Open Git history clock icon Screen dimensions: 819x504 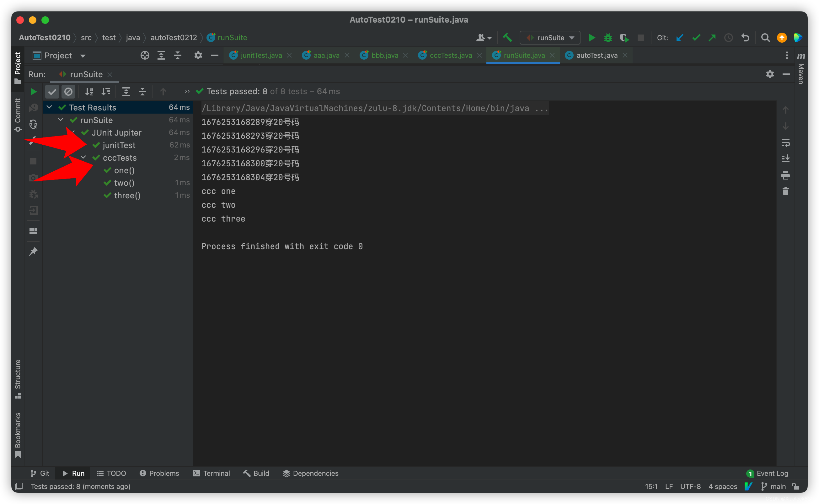click(728, 38)
